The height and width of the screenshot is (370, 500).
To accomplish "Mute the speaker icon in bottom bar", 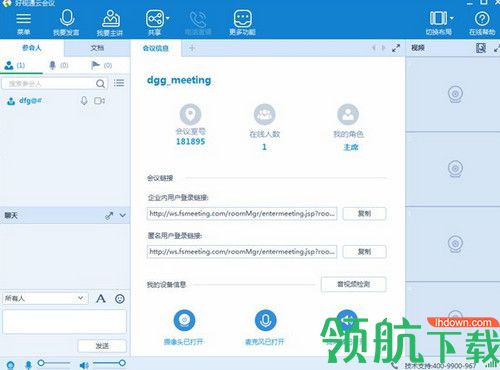I will pyautogui.click(x=84, y=365).
